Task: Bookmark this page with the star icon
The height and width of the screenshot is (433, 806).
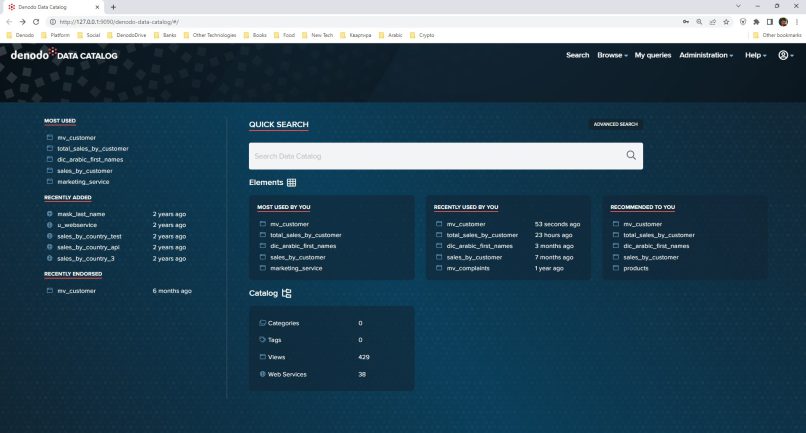Action: tap(726, 22)
